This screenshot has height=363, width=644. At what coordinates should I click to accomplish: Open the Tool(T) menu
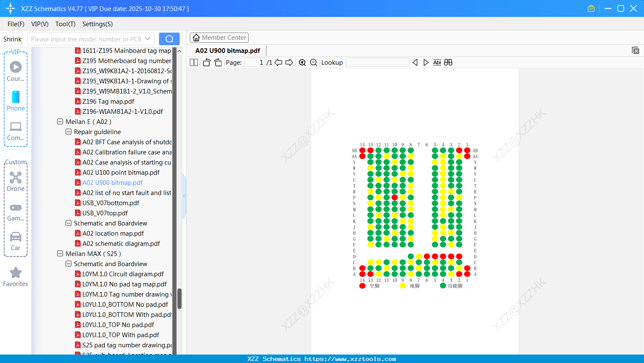[x=66, y=24]
